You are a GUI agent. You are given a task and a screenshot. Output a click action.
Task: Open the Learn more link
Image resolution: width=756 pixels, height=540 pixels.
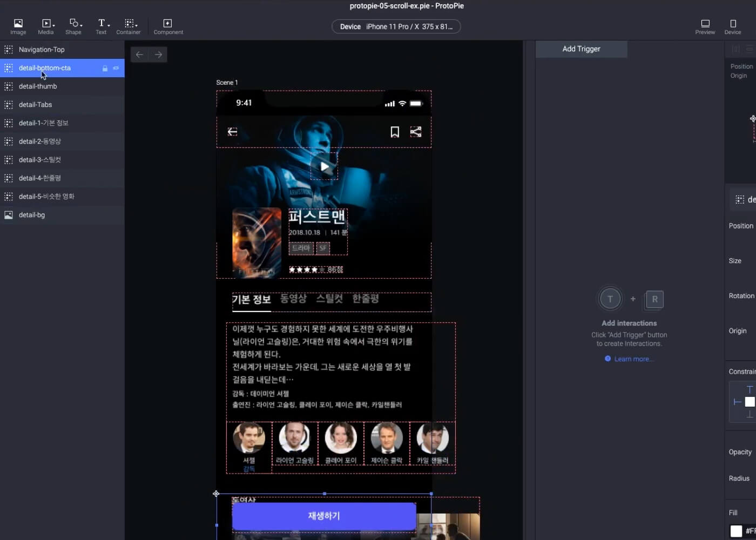coord(633,359)
